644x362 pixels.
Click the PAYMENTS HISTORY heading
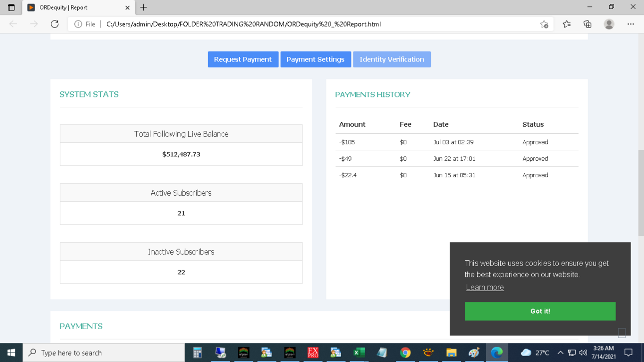click(x=372, y=94)
